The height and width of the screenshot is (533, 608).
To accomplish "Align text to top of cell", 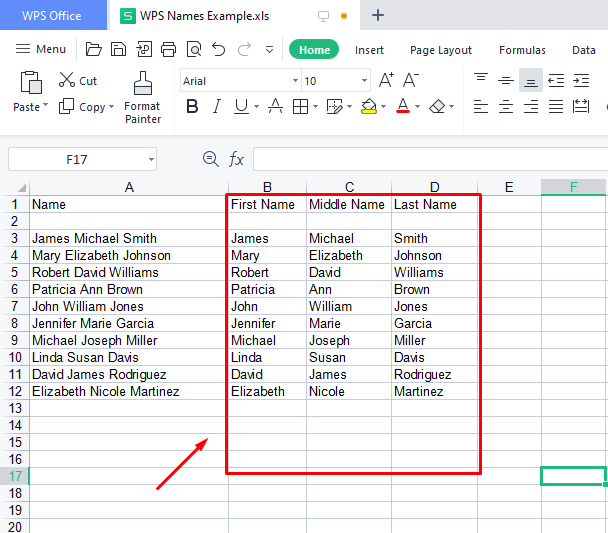I will [x=481, y=80].
